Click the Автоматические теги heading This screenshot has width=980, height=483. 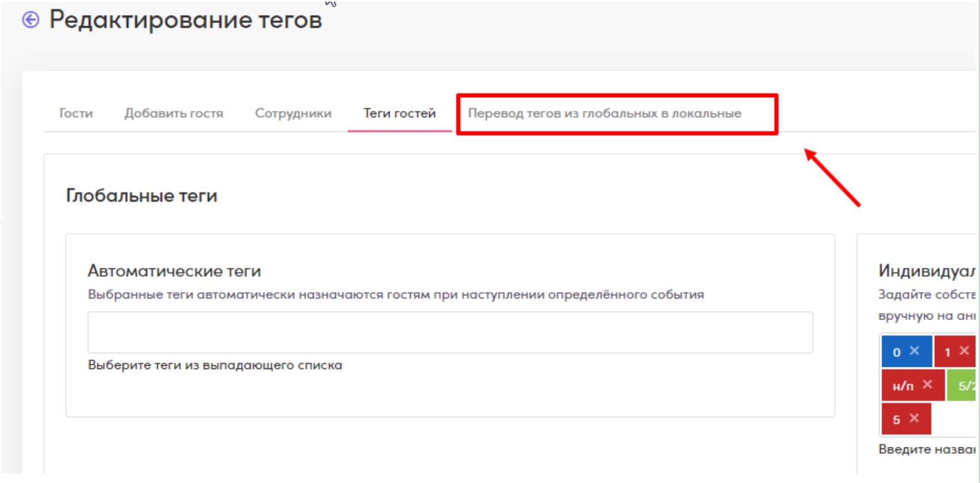(x=174, y=271)
